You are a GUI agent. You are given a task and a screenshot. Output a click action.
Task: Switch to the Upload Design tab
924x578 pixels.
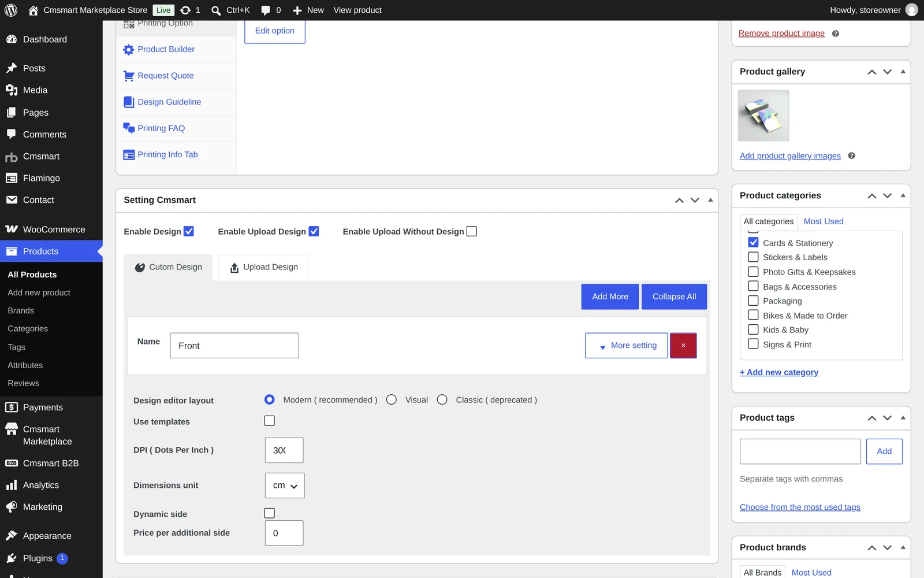263,267
